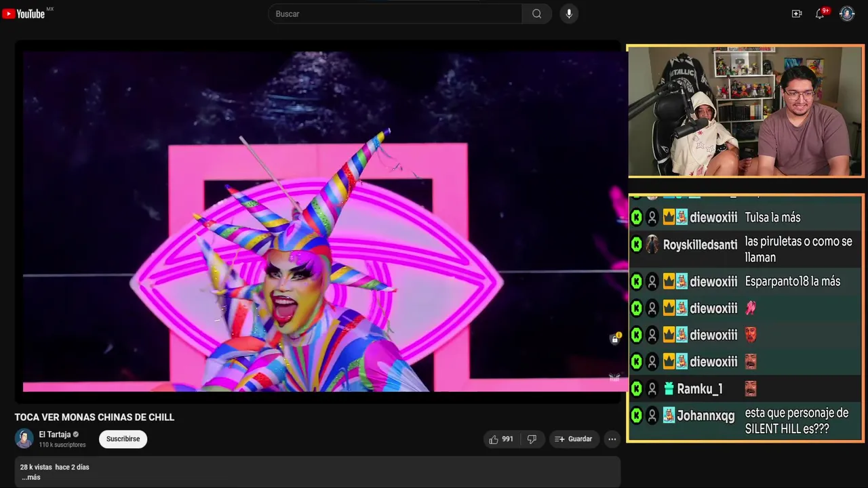Click the 110 k suscriptores text
868x488 pixels.
tap(62, 445)
